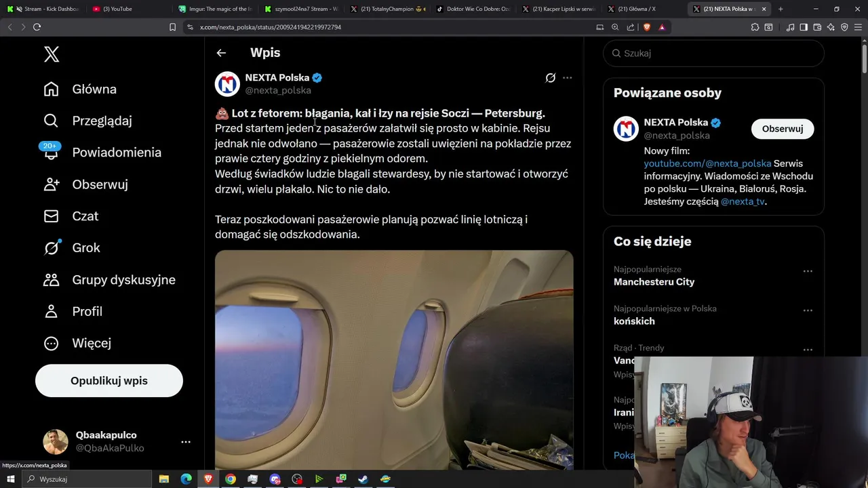Open the browser extensions puzzle icon
Screen dimensions: 868x488
point(755,27)
